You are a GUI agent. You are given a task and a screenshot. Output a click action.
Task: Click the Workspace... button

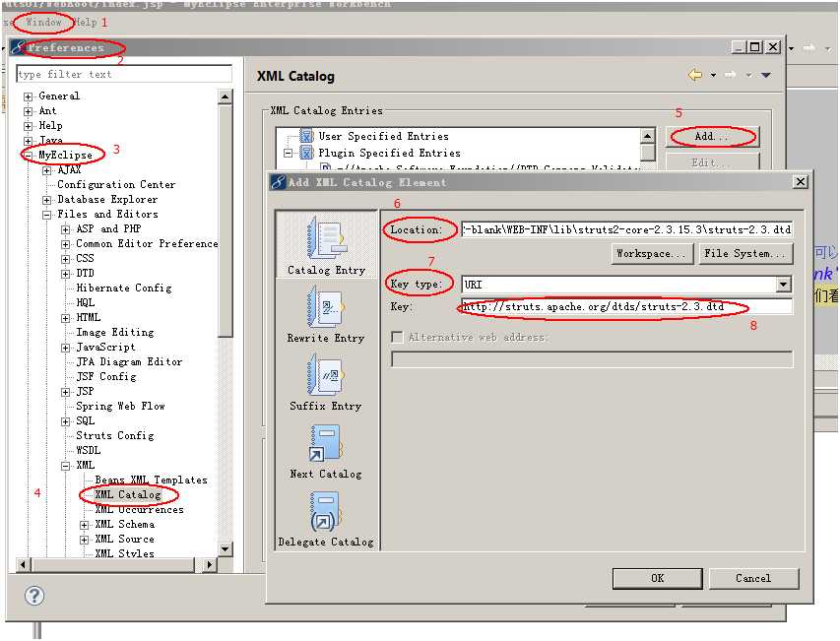pyautogui.click(x=652, y=253)
